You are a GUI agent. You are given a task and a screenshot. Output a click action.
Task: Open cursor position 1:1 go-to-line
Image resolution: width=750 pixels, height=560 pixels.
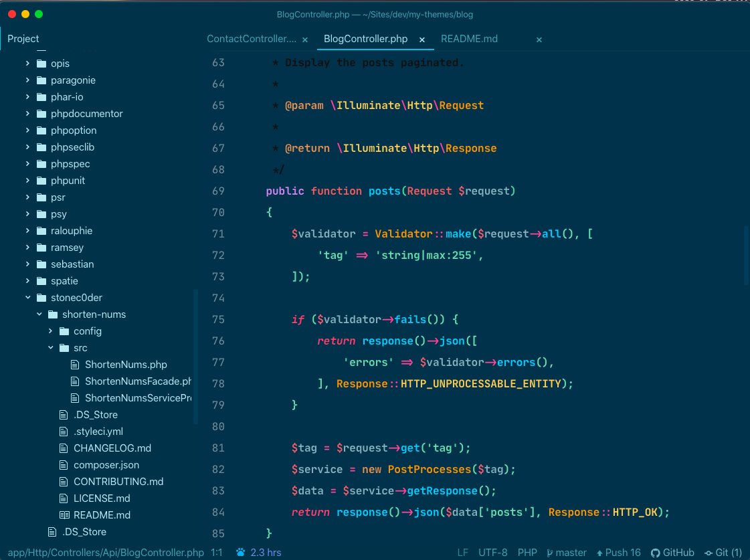point(217,553)
